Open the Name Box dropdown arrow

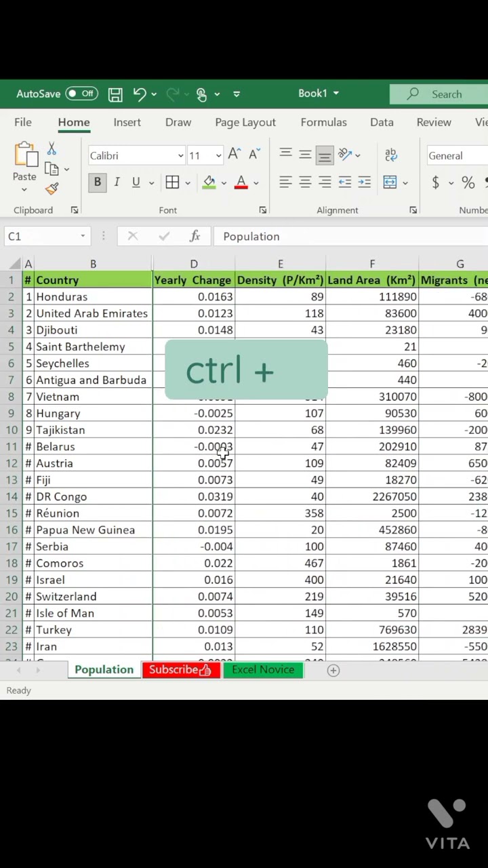click(83, 236)
